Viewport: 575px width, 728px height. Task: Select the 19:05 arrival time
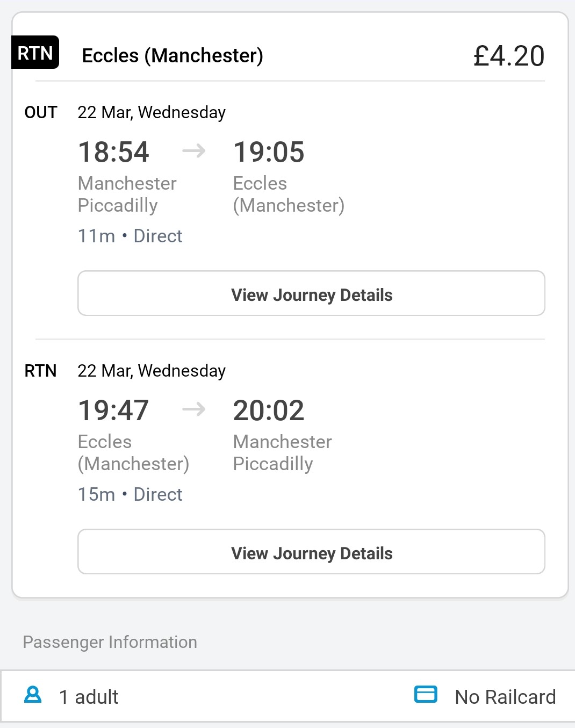(x=268, y=152)
